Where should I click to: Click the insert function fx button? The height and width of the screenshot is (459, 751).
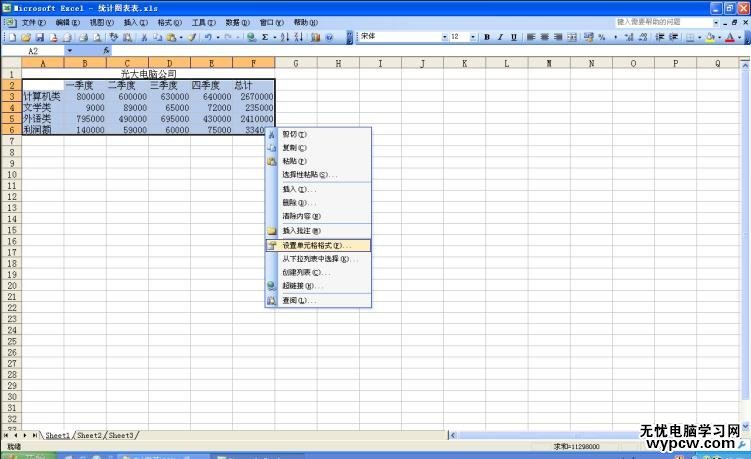tap(106, 51)
